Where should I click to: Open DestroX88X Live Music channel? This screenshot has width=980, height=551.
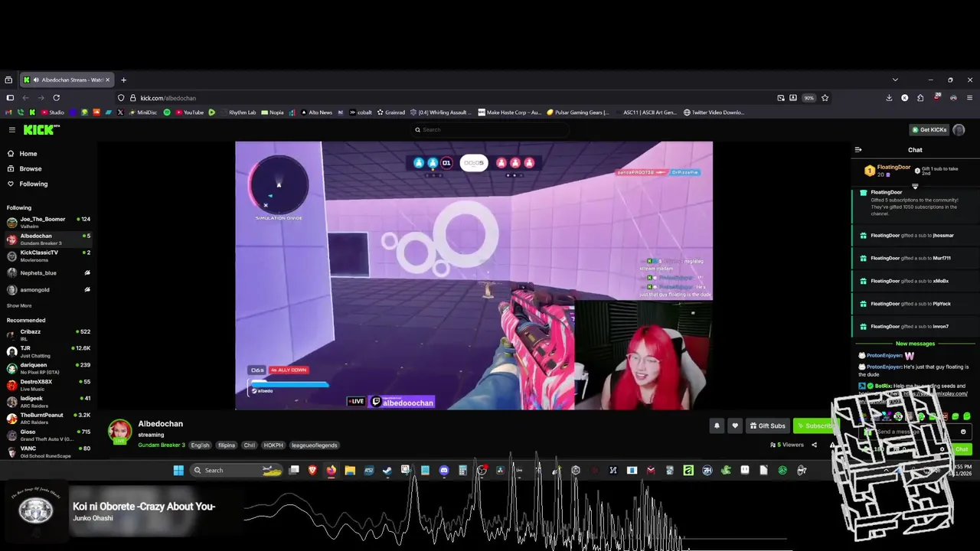[48, 385]
